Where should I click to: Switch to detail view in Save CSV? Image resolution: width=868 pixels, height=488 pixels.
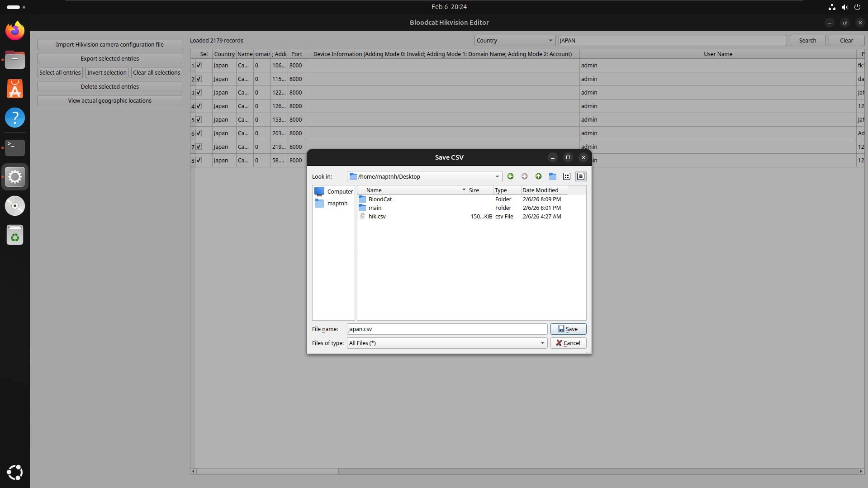click(x=581, y=176)
